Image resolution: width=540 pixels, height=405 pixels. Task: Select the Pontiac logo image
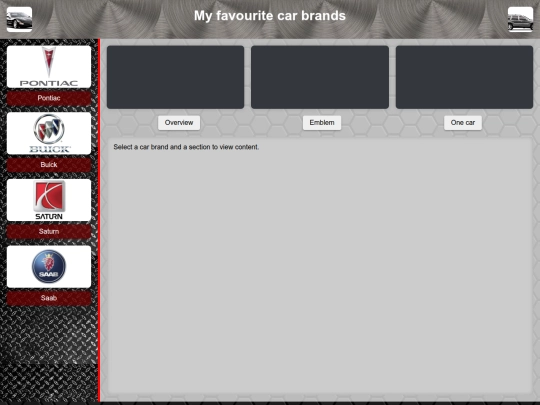click(x=49, y=67)
